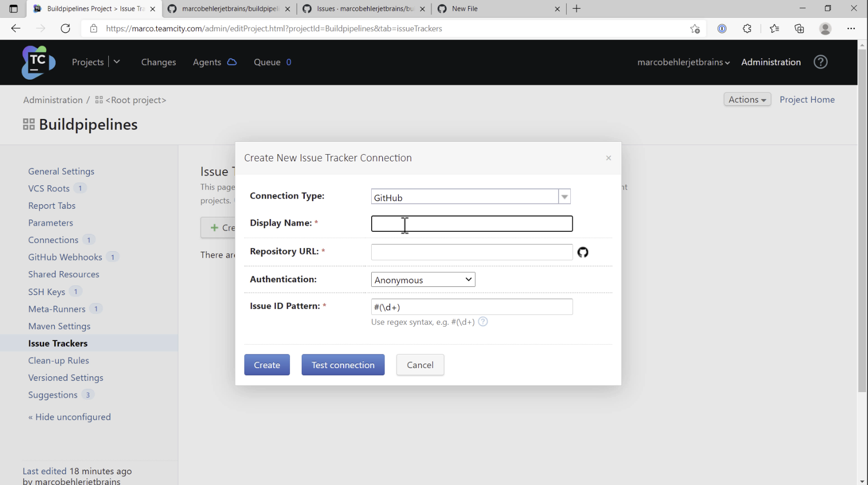Close the Create New Issue Tracker dialog

tap(608, 158)
